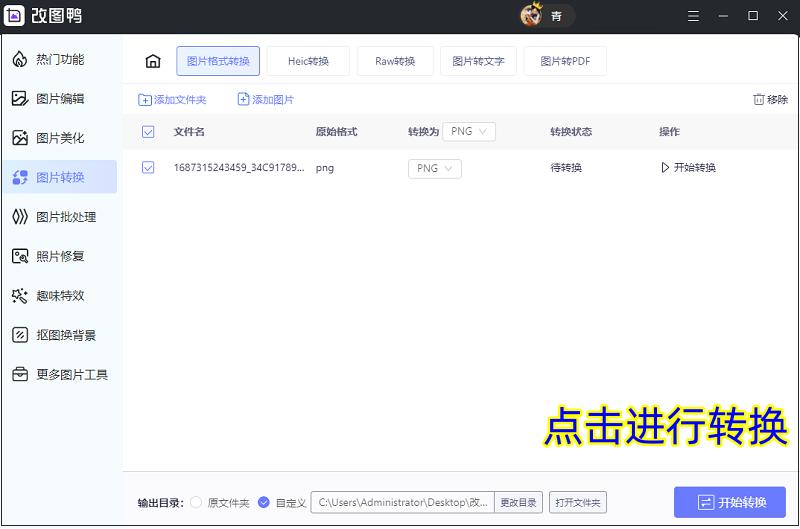
Task: Click the 趣味特效 magic wand icon
Action: [19, 295]
